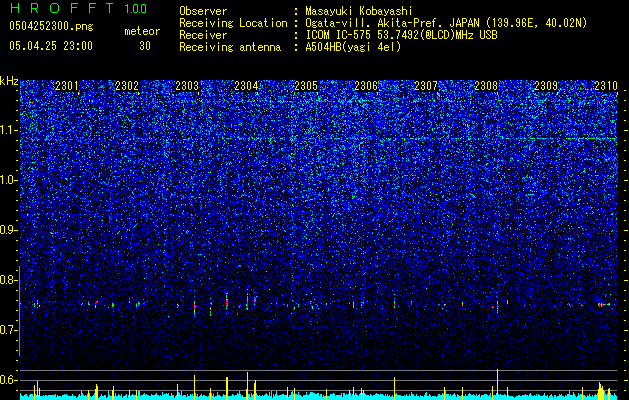Click the 0.9 frequency axis label

point(8,230)
